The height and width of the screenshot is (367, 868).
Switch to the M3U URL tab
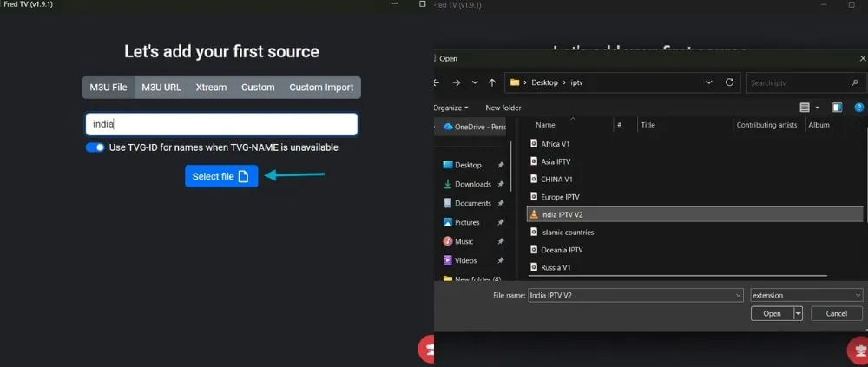point(161,88)
